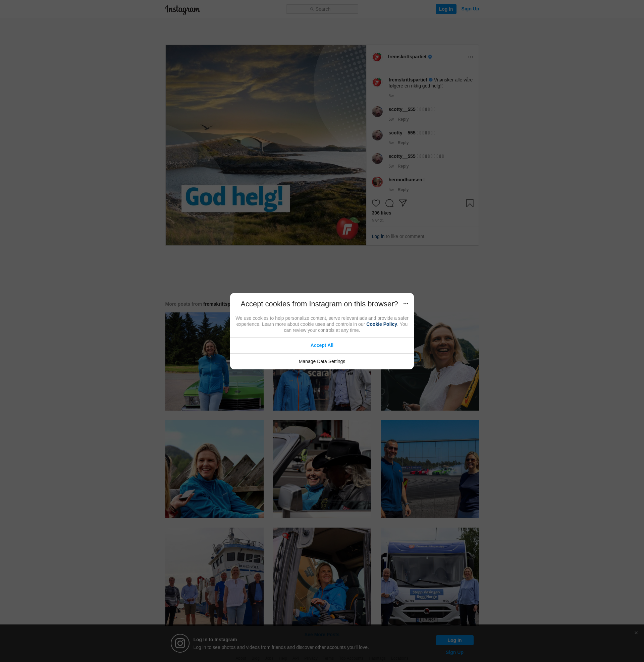This screenshot has height=662, width=644.
Task: Open post options three-dot menu
Action: (471, 57)
